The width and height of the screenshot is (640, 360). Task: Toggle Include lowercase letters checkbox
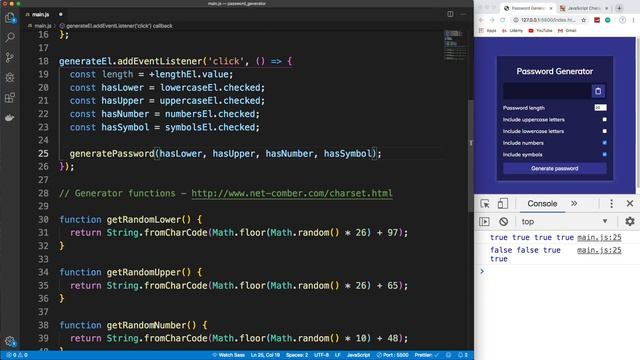604,131
